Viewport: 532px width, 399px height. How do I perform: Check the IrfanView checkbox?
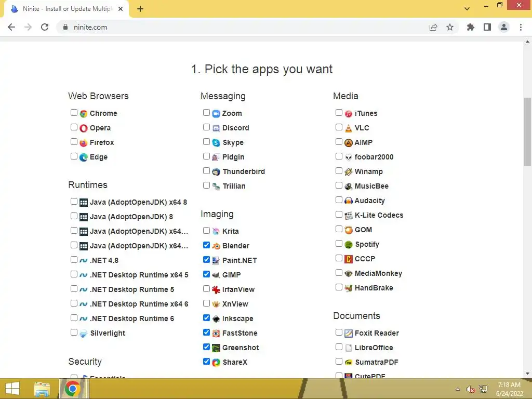tap(206, 289)
